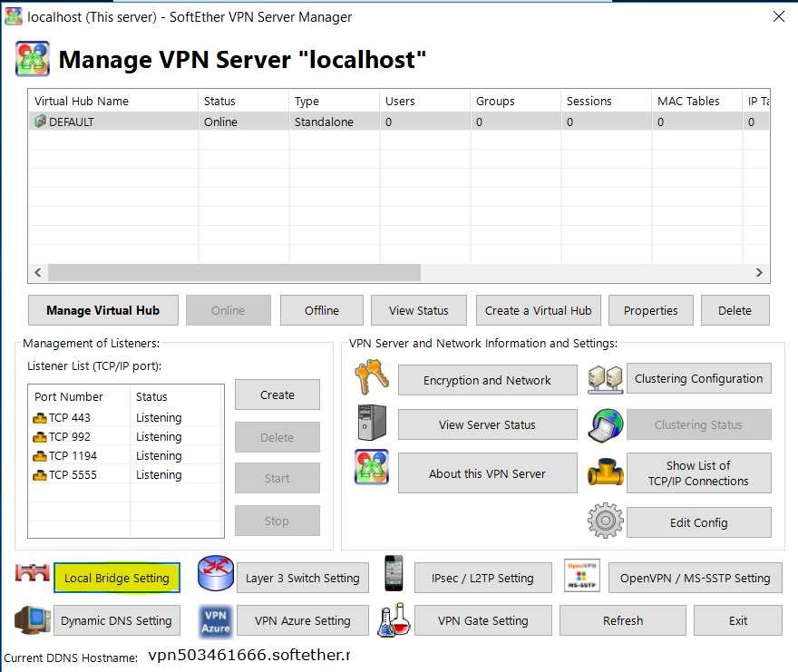Exit the Server Manager
This screenshot has width=798, height=672.
(x=737, y=620)
